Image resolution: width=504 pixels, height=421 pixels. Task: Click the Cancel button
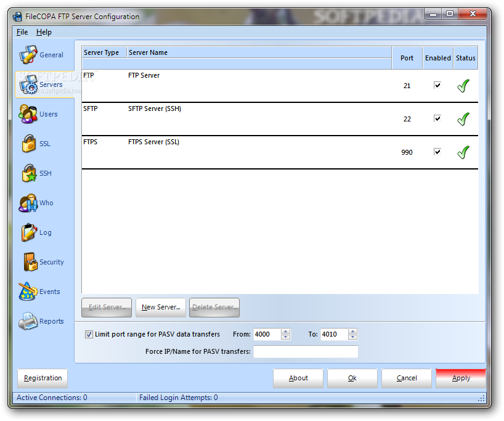pyautogui.click(x=407, y=378)
